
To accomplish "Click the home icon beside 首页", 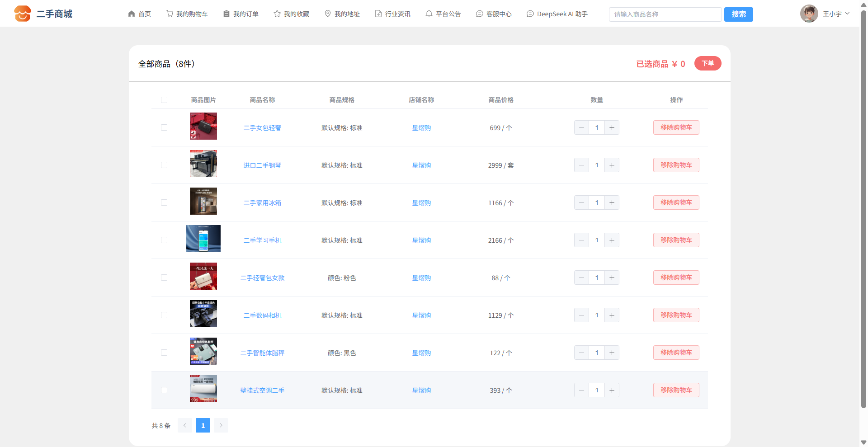I will [x=132, y=14].
